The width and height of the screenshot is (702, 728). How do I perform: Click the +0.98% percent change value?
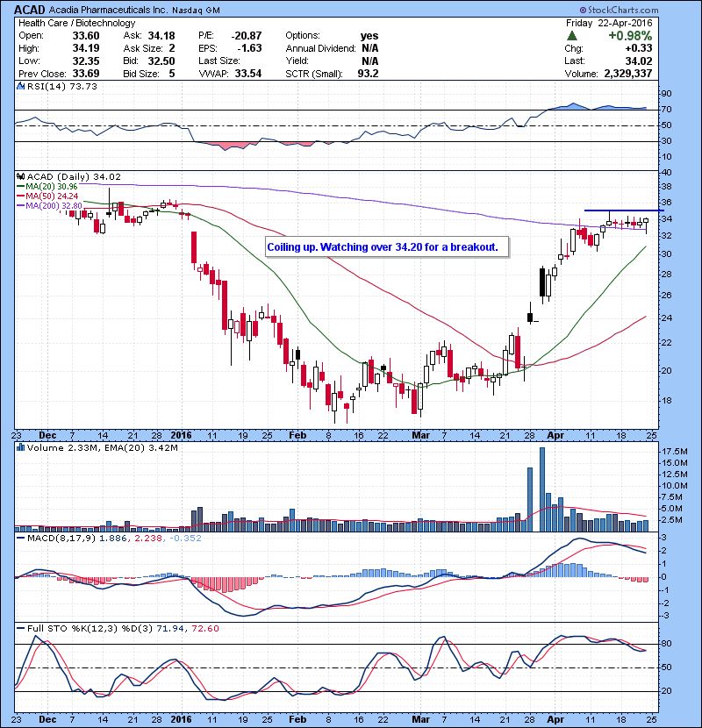[x=630, y=36]
